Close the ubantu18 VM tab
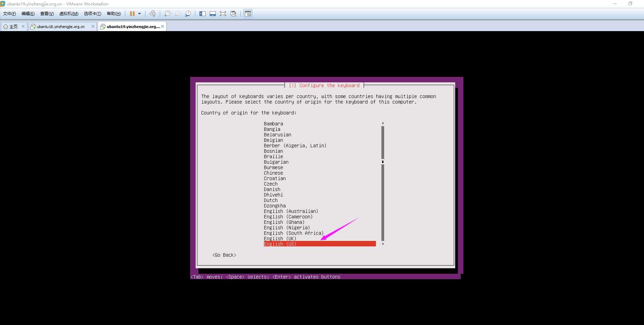This screenshot has height=325, width=644. click(x=93, y=26)
